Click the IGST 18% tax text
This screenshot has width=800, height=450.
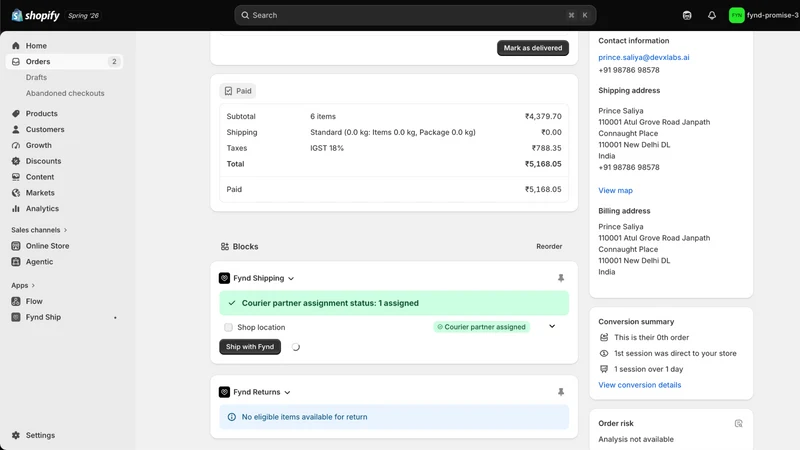pyautogui.click(x=327, y=148)
